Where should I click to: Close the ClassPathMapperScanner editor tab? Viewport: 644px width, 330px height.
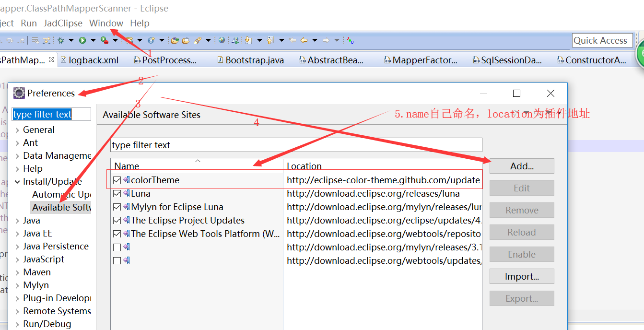click(x=51, y=60)
